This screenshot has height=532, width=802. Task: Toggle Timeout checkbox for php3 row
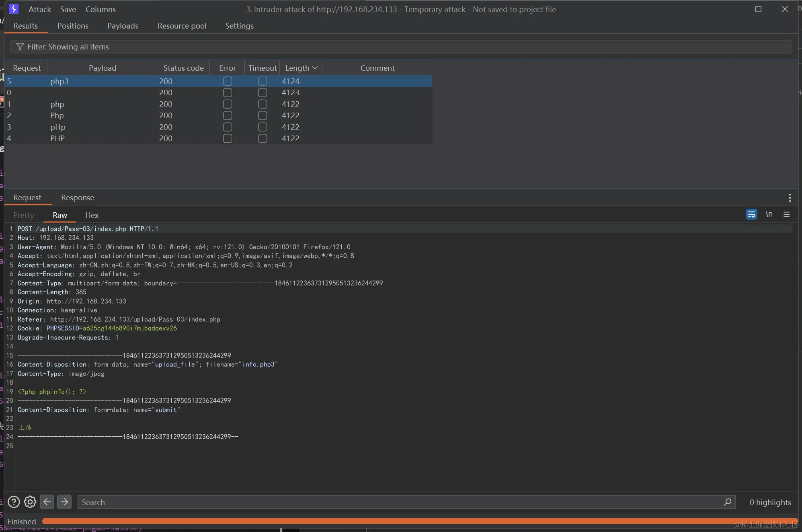pos(263,81)
